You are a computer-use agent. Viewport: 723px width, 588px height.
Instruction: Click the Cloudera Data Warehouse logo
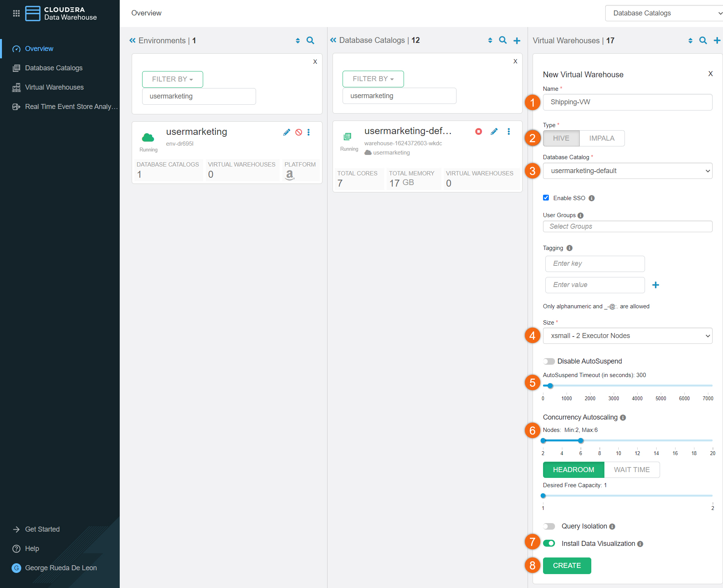coord(61,14)
